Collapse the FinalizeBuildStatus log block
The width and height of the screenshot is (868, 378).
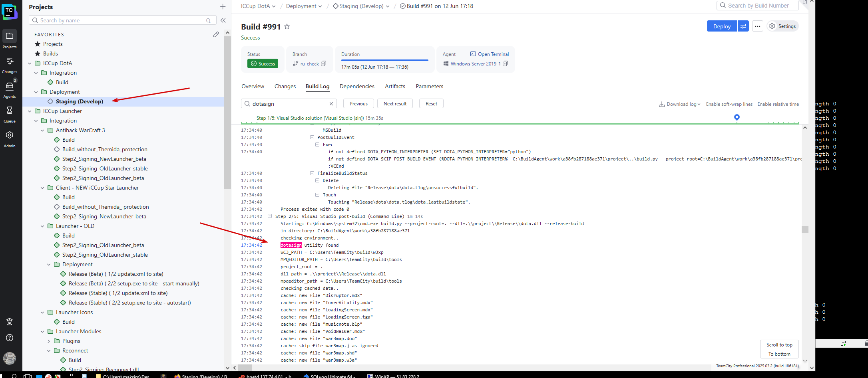pos(312,173)
